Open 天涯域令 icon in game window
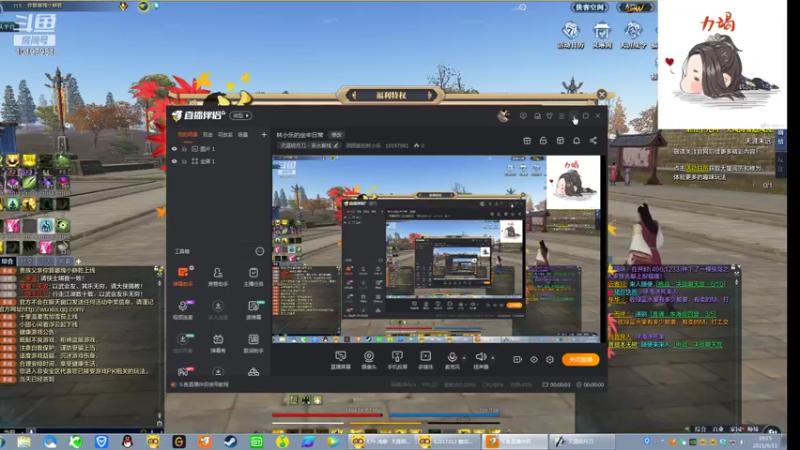Screen dimensions: 800x450 point(633,35)
